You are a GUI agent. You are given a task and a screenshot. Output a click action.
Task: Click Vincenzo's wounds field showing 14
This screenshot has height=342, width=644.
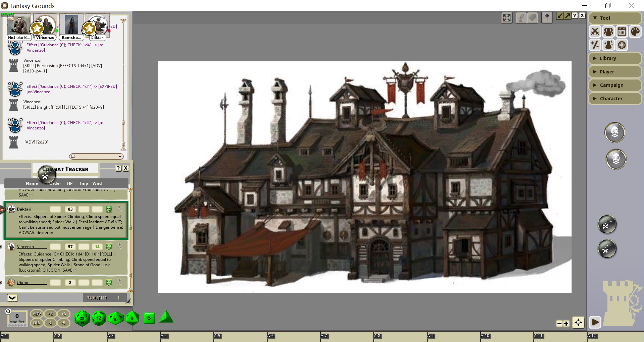point(97,247)
